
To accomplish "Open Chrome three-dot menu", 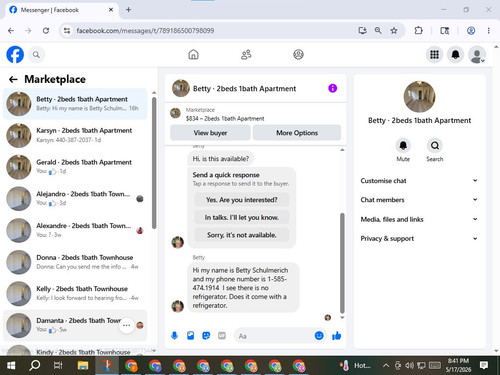I will (x=489, y=31).
